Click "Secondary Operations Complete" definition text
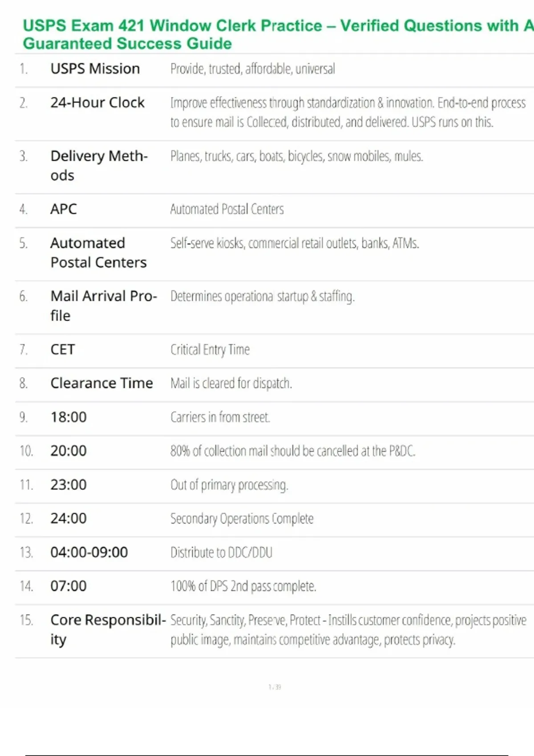The image size is (534, 756). (242, 519)
